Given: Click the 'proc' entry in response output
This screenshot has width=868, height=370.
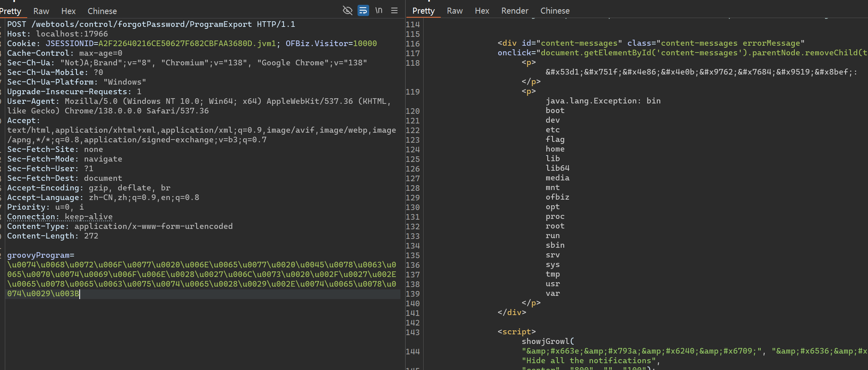Looking at the screenshot, I should point(555,216).
